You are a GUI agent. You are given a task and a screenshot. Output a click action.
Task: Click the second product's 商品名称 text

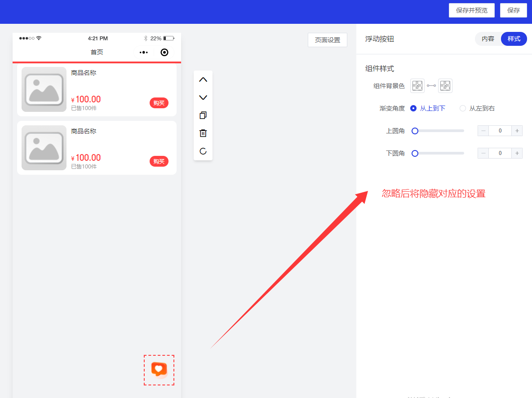click(x=84, y=131)
